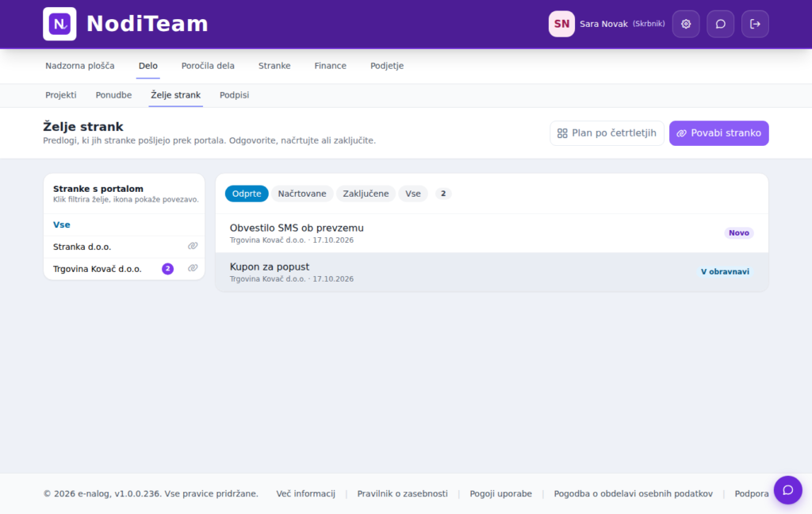Image resolution: width=812 pixels, height=514 pixels.
Task: Go to Nadzorna plošča tab
Action: (80, 66)
